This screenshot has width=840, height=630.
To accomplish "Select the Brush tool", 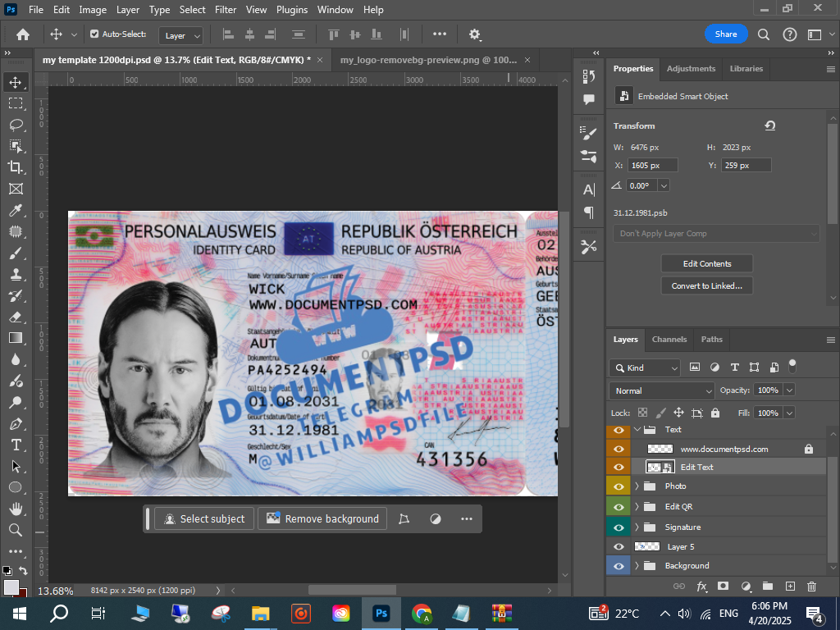I will pyautogui.click(x=16, y=253).
